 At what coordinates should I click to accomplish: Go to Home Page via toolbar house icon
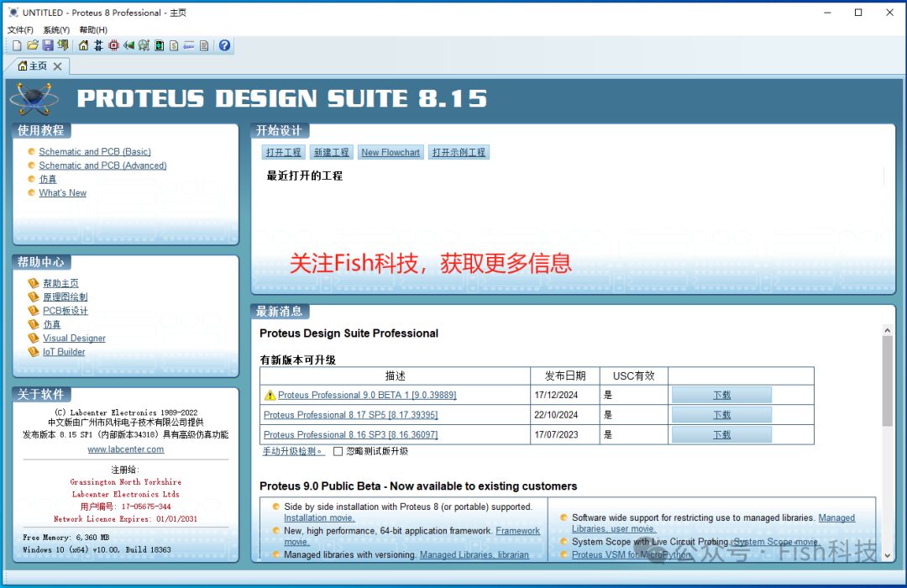(x=84, y=45)
